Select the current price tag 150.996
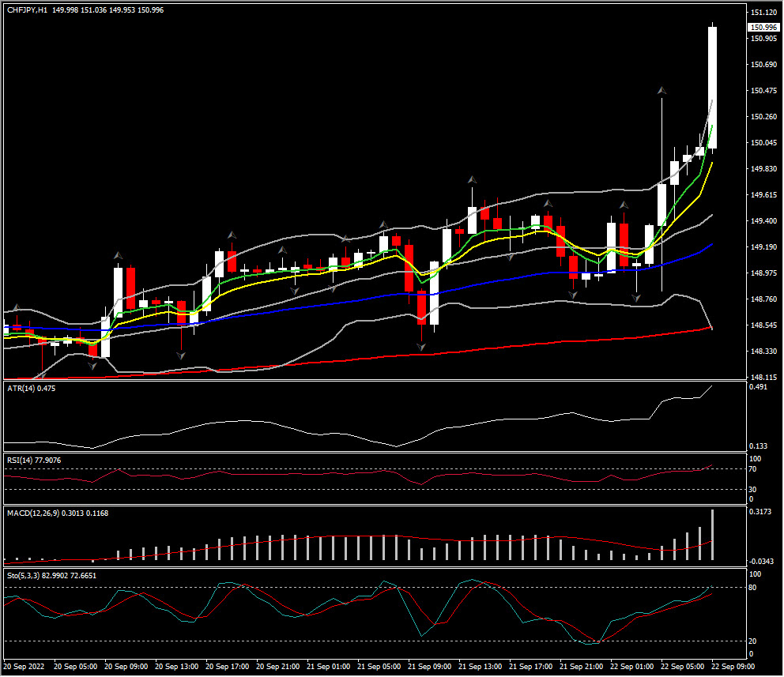This screenshot has height=677, width=784. pos(762,27)
